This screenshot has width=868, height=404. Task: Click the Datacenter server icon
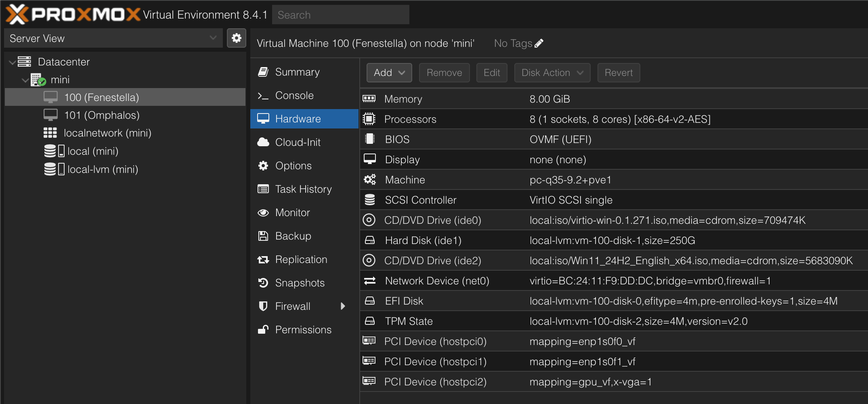24,62
